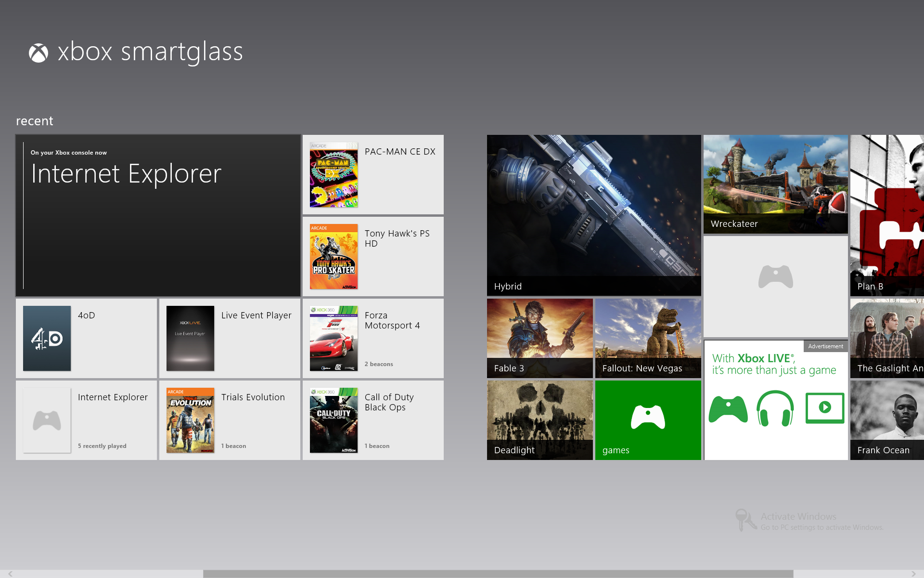Open Call of Duty Black Ops cover

334,420
